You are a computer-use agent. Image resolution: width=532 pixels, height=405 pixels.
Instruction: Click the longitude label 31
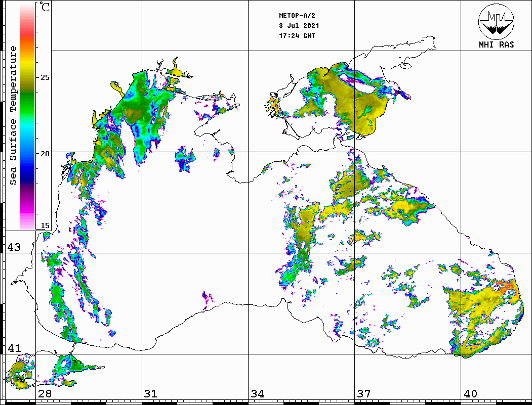click(x=151, y=393)
